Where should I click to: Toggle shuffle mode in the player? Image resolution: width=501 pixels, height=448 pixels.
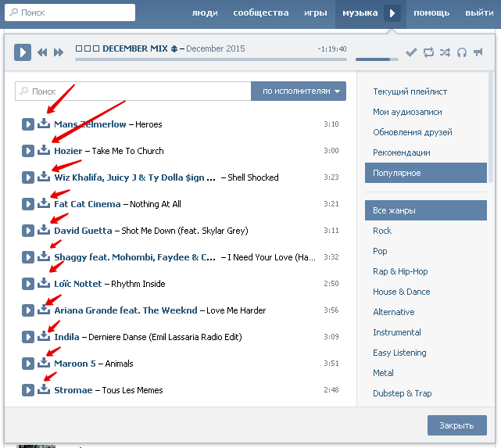click(445, 52)
